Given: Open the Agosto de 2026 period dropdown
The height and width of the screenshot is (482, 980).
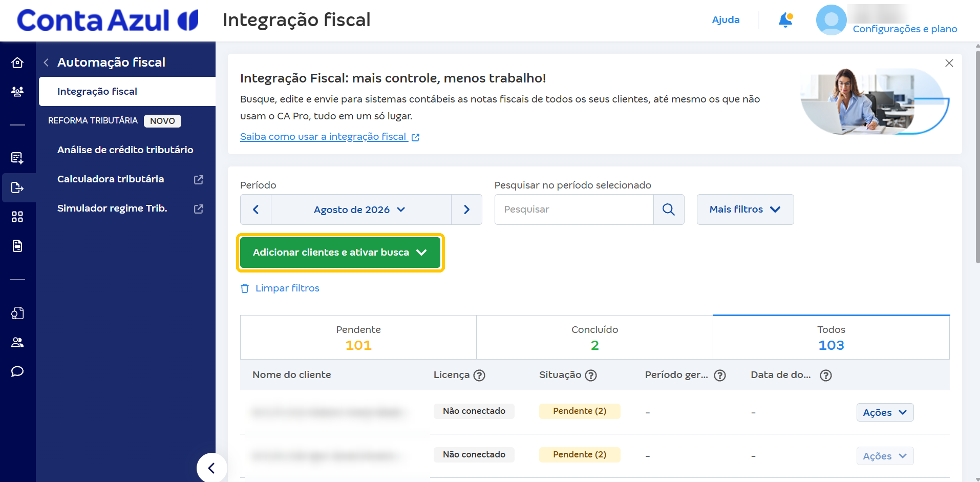Looking at the screenshot, I should [360, 209].
